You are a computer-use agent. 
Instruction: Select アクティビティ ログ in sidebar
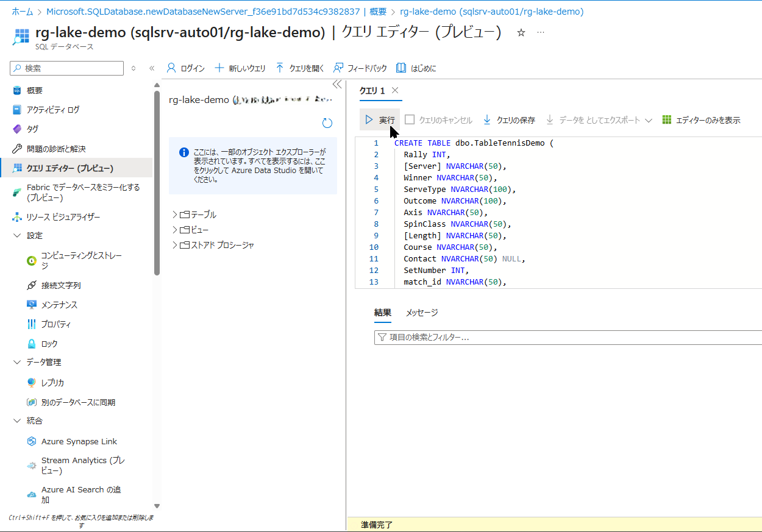(53, 110)
